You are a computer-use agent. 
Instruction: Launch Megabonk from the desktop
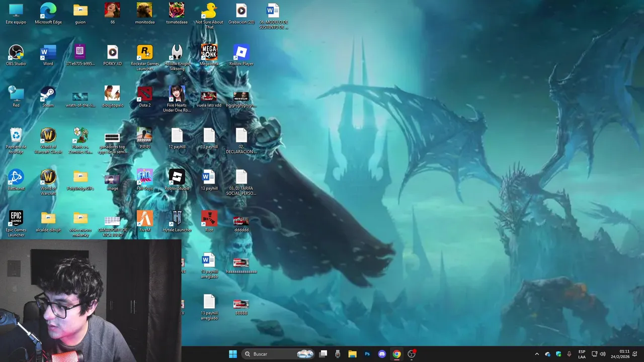[209, 55]
